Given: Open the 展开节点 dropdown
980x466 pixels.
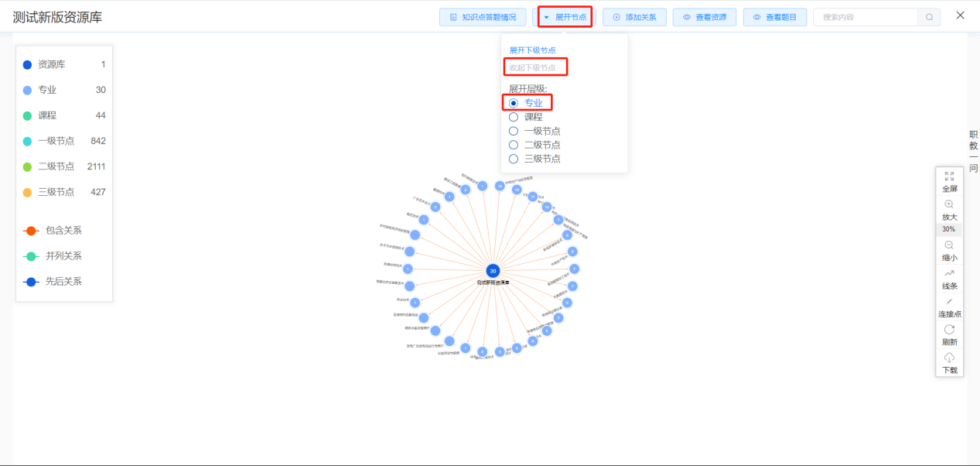Looking at the screenshot, I should (564, 16).
